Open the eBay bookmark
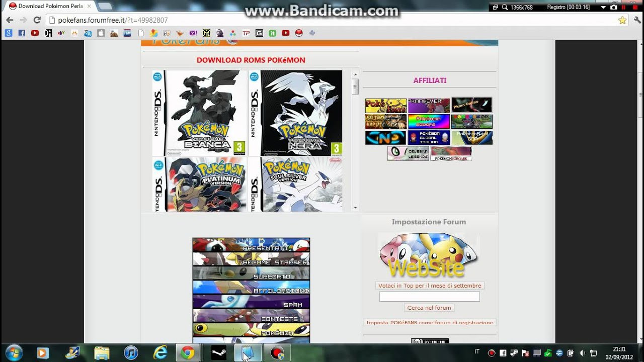Viewport: 644px width, 362px height. pos(61,33)
